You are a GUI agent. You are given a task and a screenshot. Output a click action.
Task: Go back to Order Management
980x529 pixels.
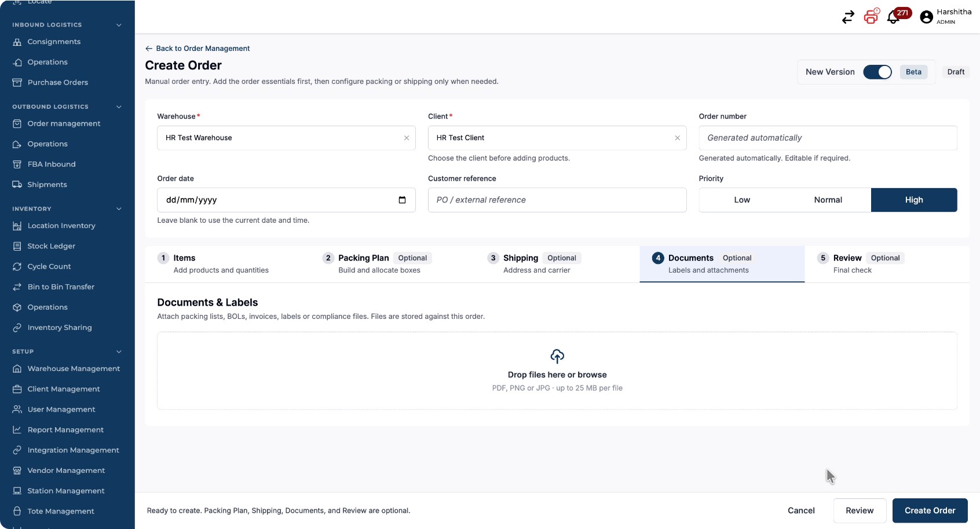coord(198,49)
